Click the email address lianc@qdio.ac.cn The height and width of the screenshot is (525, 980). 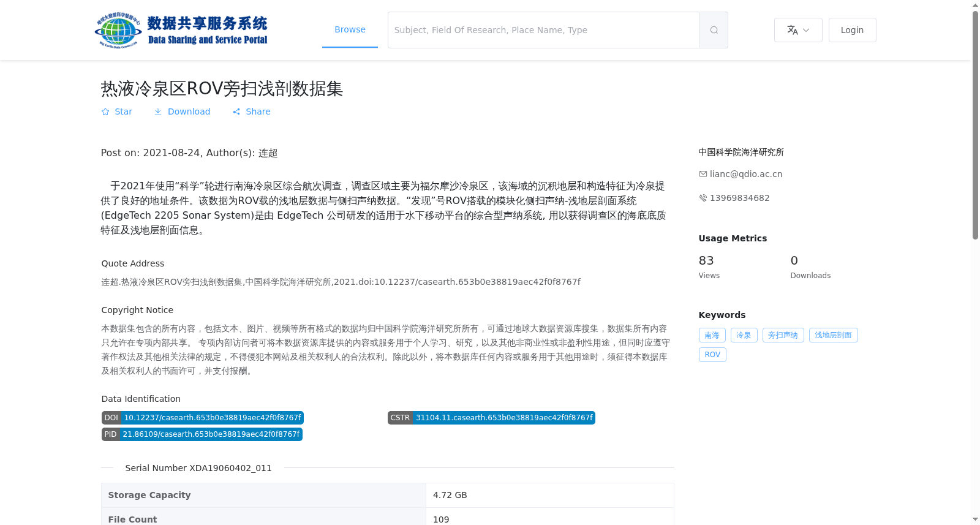pos(745,174)
